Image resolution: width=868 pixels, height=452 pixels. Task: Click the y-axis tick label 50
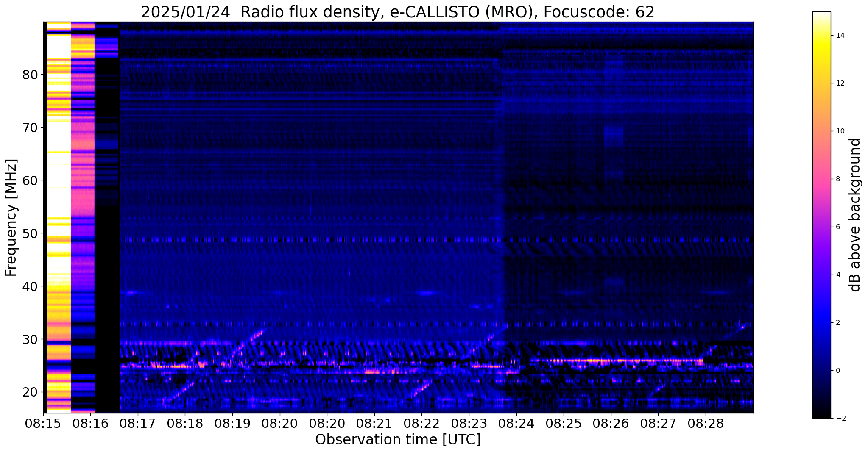[x=31, y=233]
